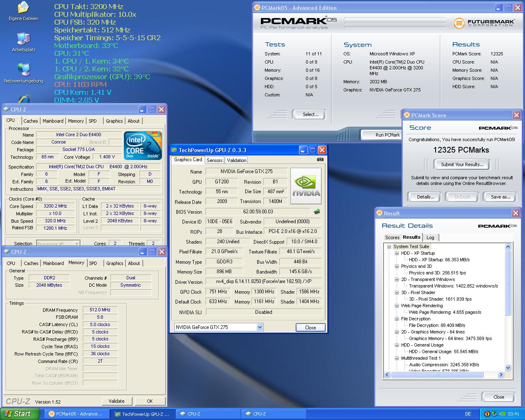
Task: Click upper CPU-Z window title icon
Action: (6, 109)
